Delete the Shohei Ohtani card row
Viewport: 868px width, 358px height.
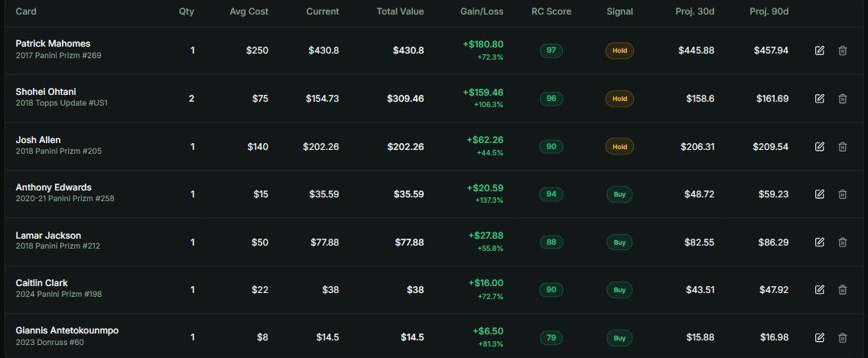click(843, 99)
